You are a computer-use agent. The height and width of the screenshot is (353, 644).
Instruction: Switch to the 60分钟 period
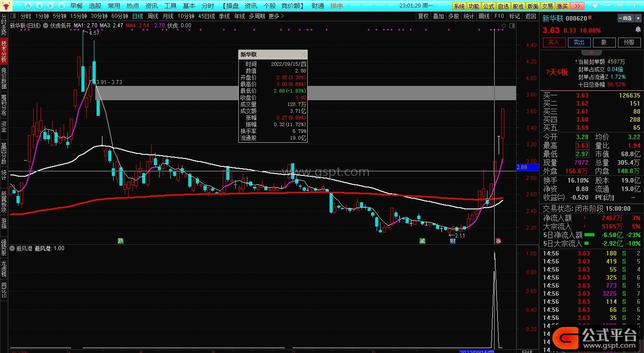coord(120,16)
